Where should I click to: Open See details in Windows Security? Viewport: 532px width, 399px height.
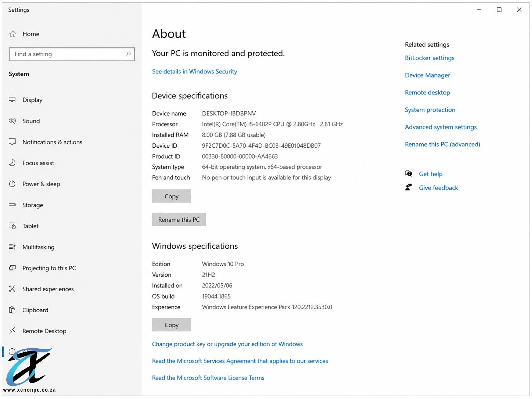tap(194, 71)
